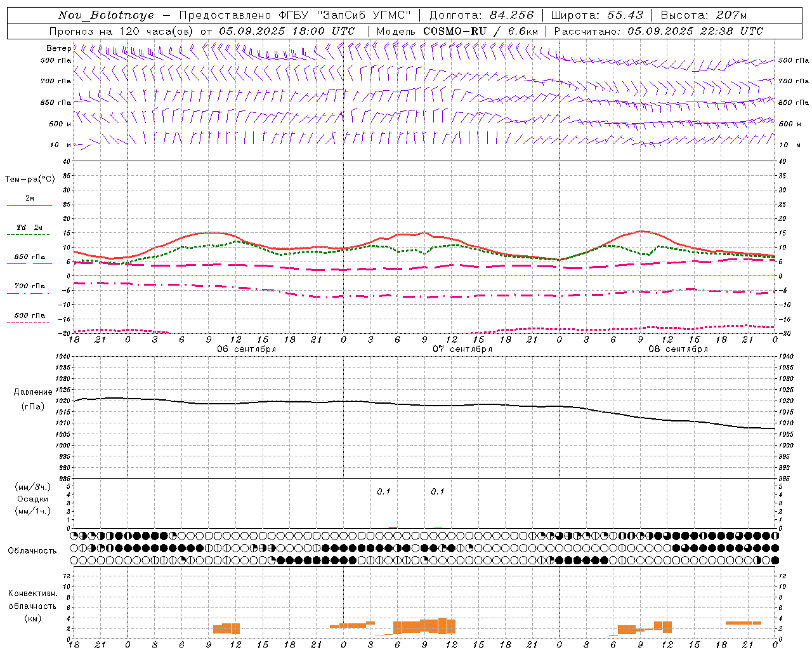Click the Td 2м legend label
The height and width of the screenshot is (650, 812).
click(x=29, y=227)
